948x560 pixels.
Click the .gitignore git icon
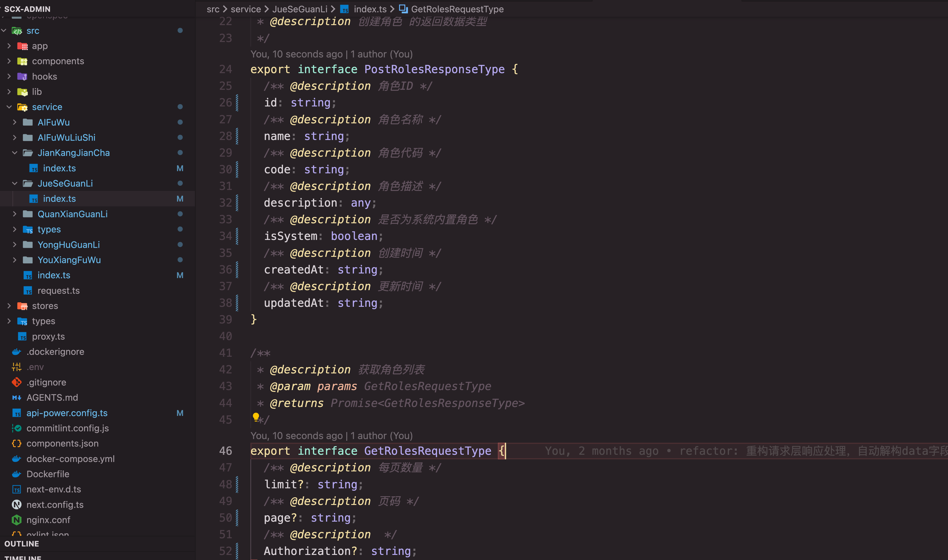point(17,382)
